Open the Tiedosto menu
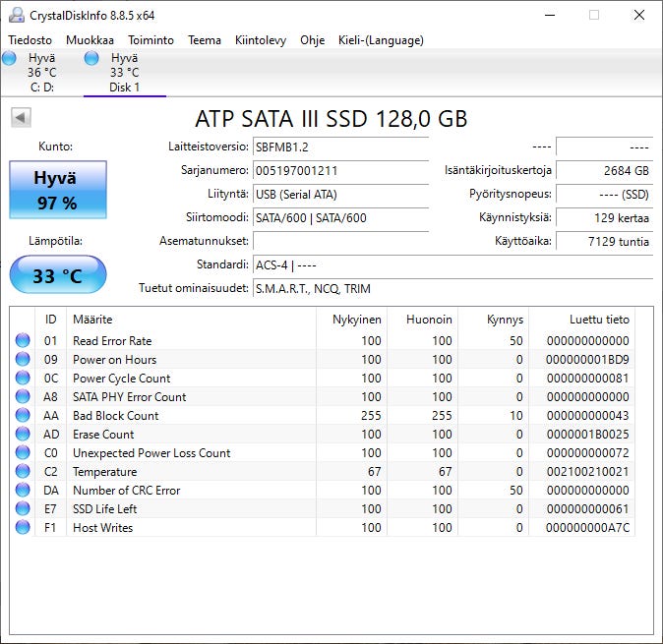 coord(30,40)
